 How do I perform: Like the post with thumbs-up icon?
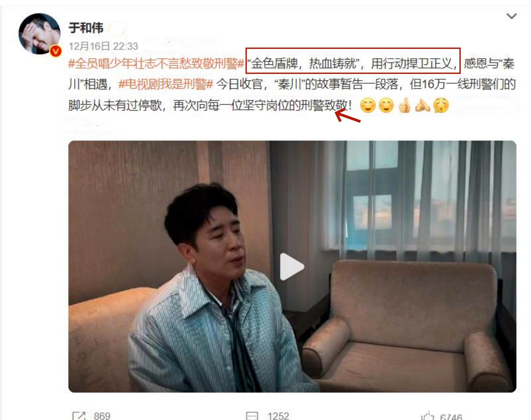(x=428, y=416)
